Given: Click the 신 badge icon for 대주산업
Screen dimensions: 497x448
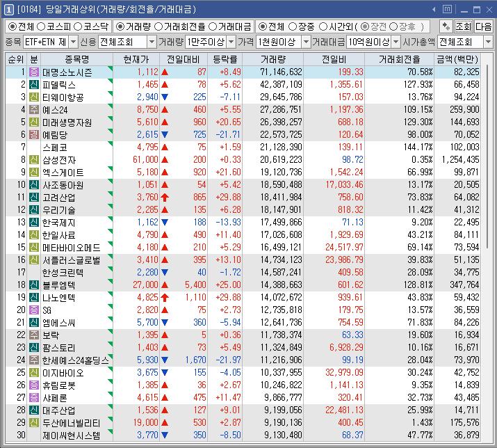Looking at the screenshot, I should point(34,410).
